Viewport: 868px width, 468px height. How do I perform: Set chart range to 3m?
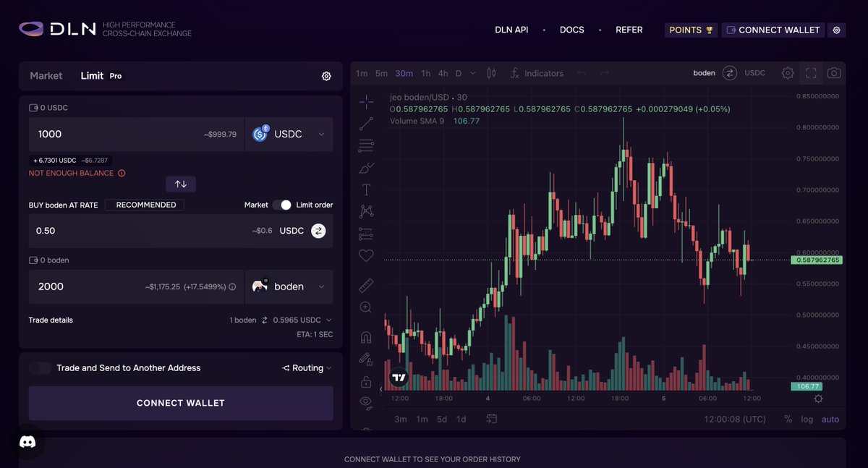coord(401,420)
